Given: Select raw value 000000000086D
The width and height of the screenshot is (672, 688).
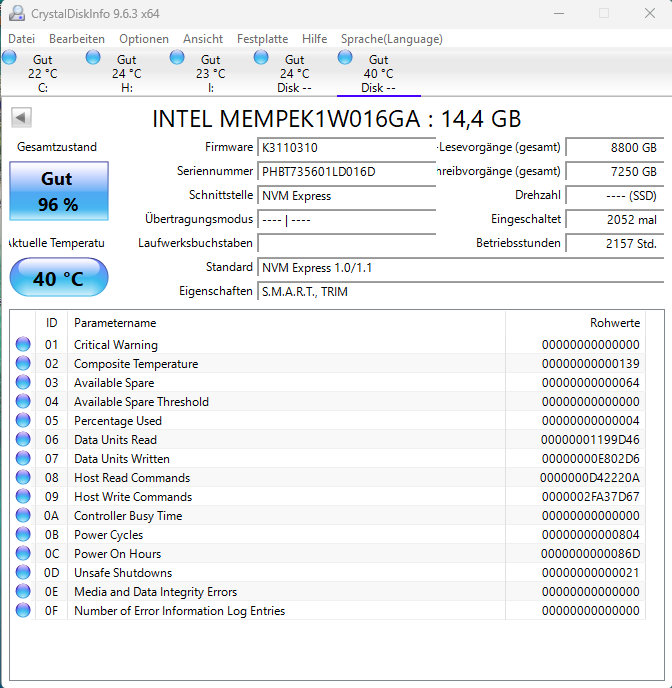Looking at the screenshot, I should [x=590, y=554].
